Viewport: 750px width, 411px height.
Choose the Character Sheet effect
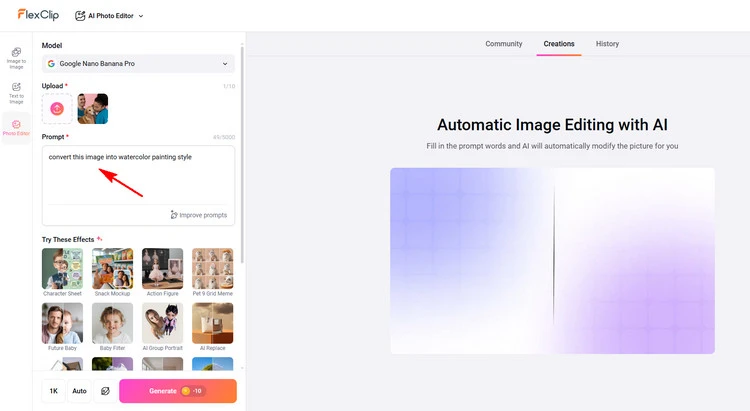click(62, 269)
